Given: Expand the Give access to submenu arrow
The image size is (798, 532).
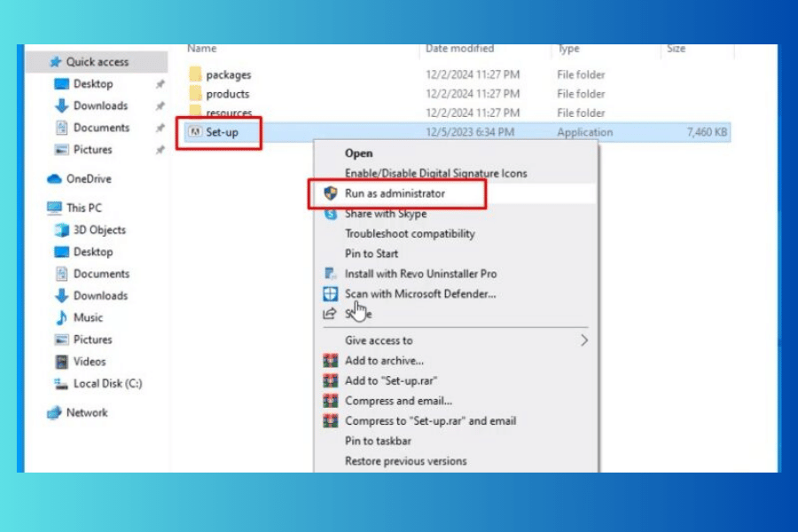Looking at the screenshot, I should click(584, 340).
